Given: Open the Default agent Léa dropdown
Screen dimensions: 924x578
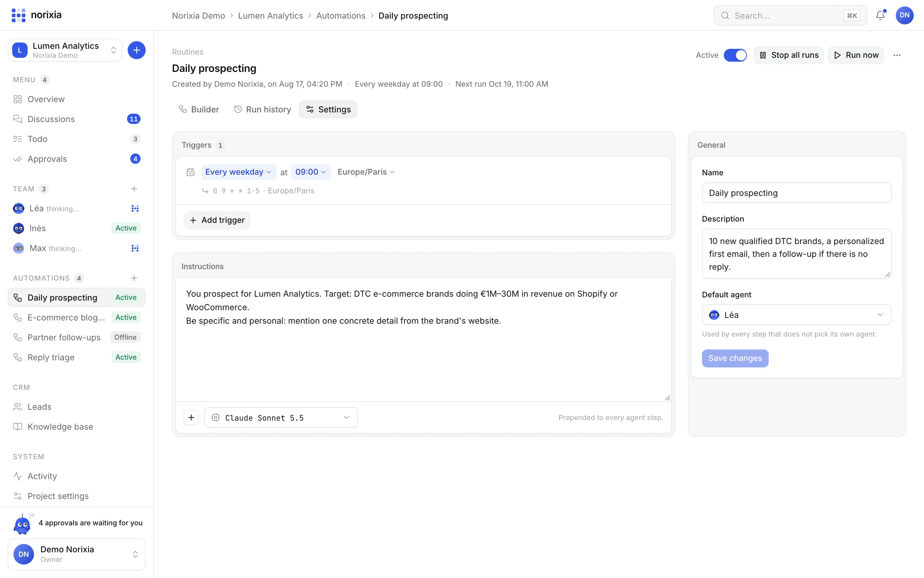Looking at the screenshot, I should click(797, 315).
